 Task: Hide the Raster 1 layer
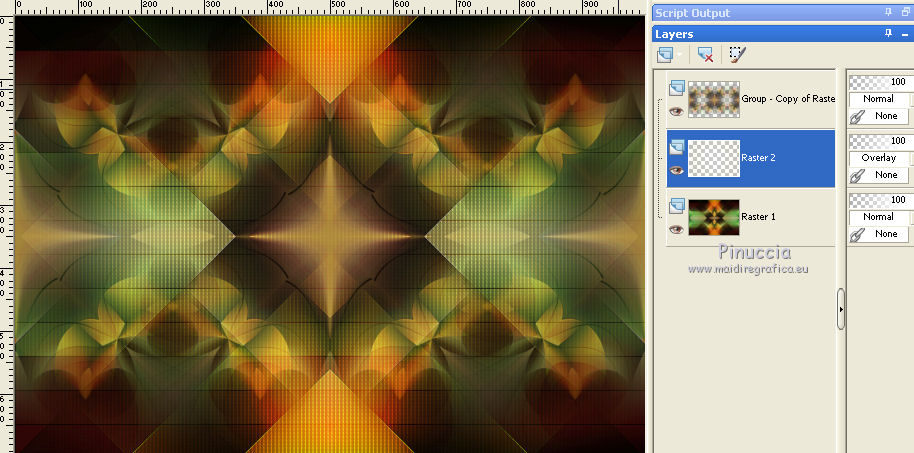click(676, 229)
